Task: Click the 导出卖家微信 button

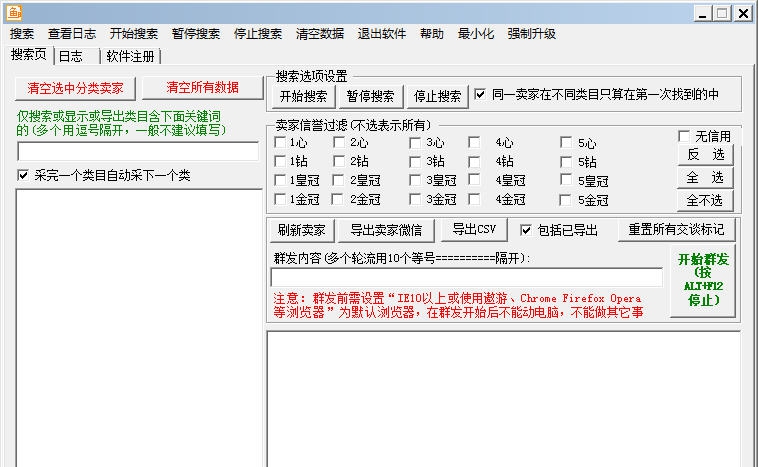Action: [386, 230]
